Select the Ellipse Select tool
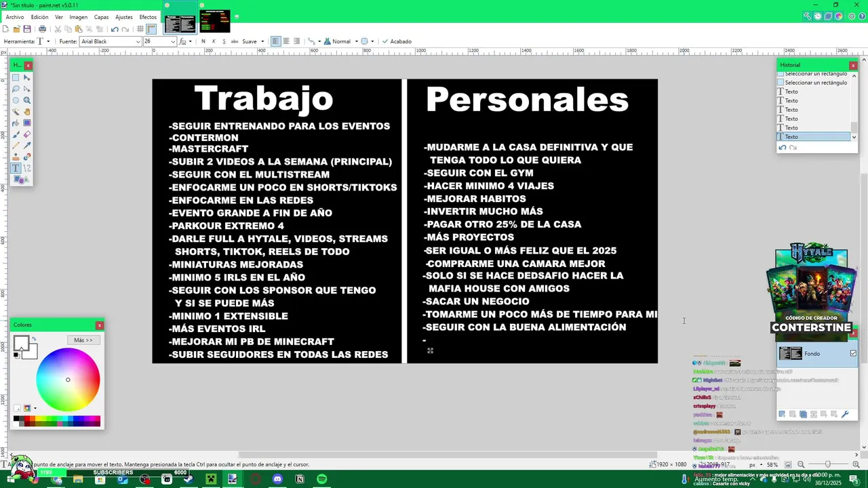Viewport: 868px width, 488px height. [16, 100]
